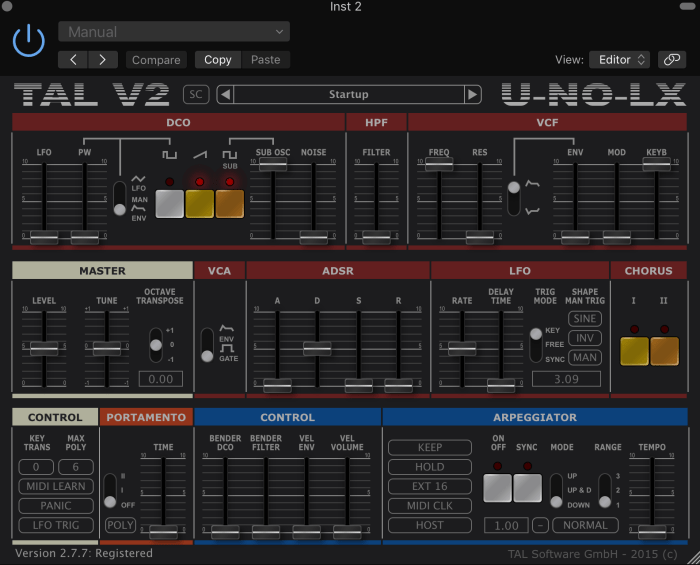Image resolution: width=700 pixels, height=565 pixels.
Task: Load previous patch using left triangle
Action: coord(226,95)
